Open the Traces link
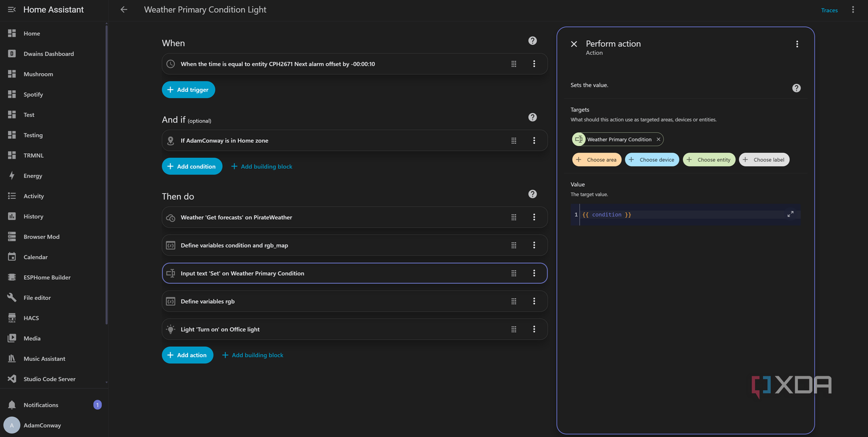Image resolution: width=868 pixels, height=437 pixels. click(829, 10)
